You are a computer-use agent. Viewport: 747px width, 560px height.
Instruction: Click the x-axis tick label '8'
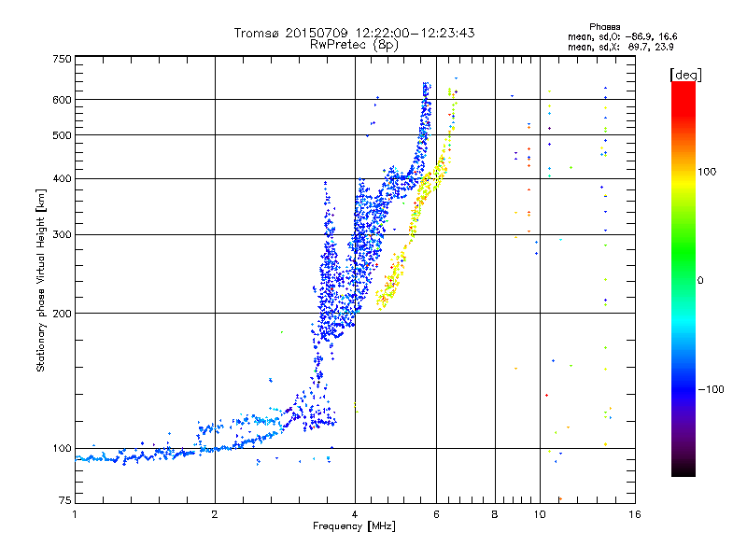[x=495, y=514]
